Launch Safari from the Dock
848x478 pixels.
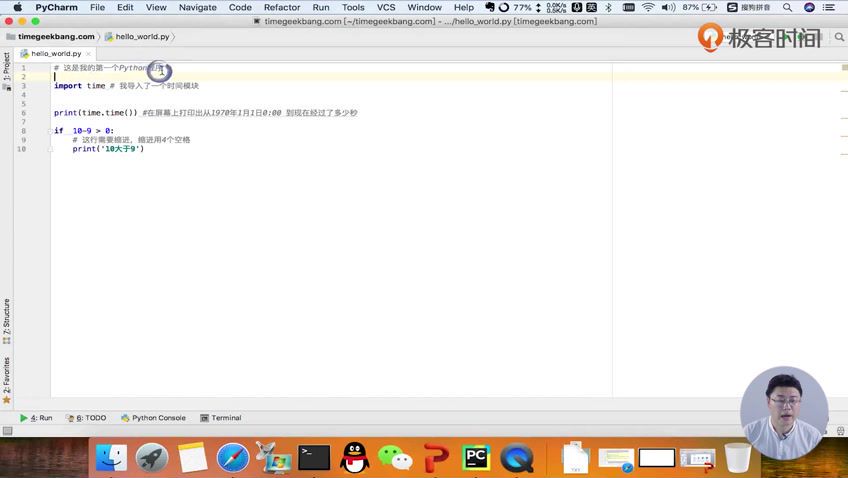(233, 458)
